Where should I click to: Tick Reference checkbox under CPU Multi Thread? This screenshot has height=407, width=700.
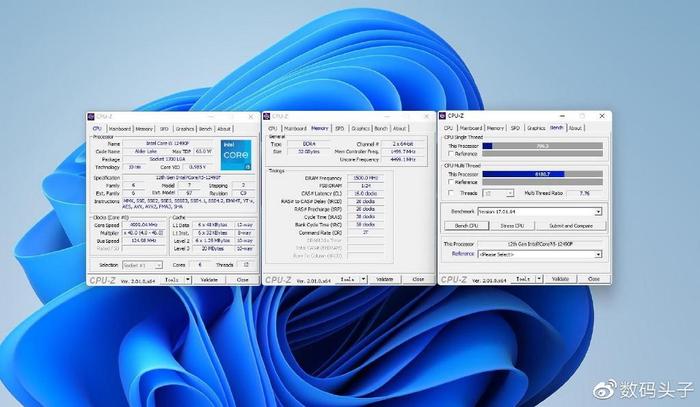pyautogui.click(x=450, y=182)
